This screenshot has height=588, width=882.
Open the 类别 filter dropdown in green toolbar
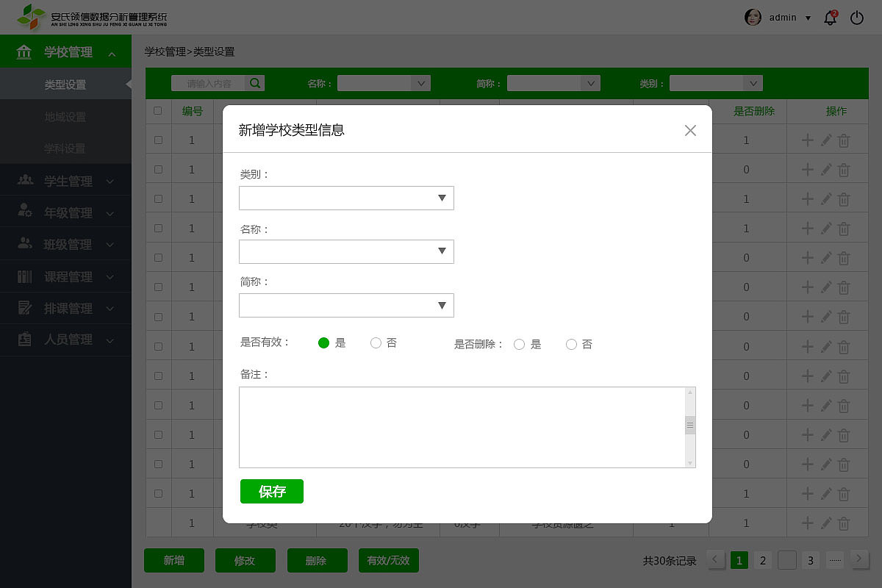point(716,83)
